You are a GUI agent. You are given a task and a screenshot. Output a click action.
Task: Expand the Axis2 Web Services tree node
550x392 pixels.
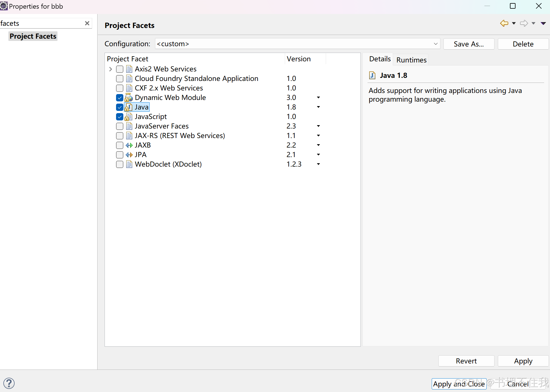110,69
